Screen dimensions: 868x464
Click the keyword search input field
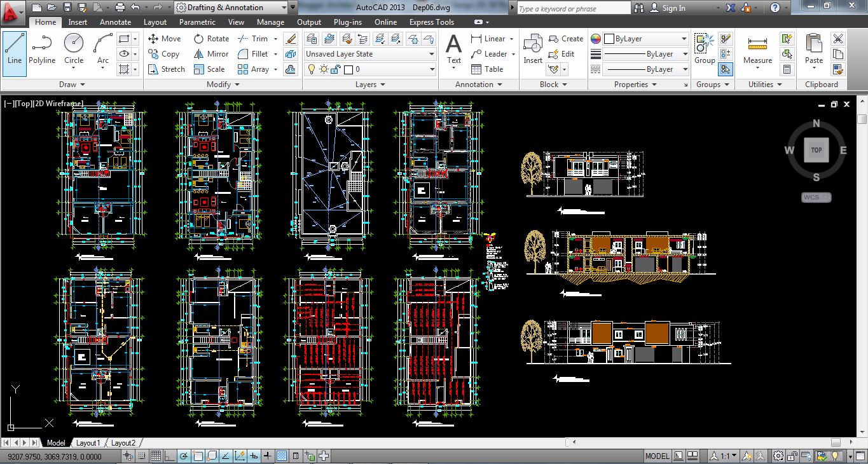point(573,8)
